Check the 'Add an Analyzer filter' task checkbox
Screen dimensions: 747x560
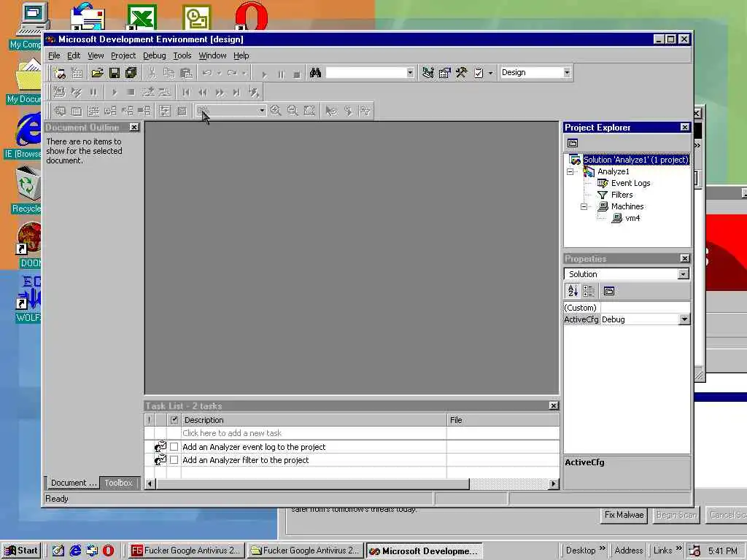174,460
